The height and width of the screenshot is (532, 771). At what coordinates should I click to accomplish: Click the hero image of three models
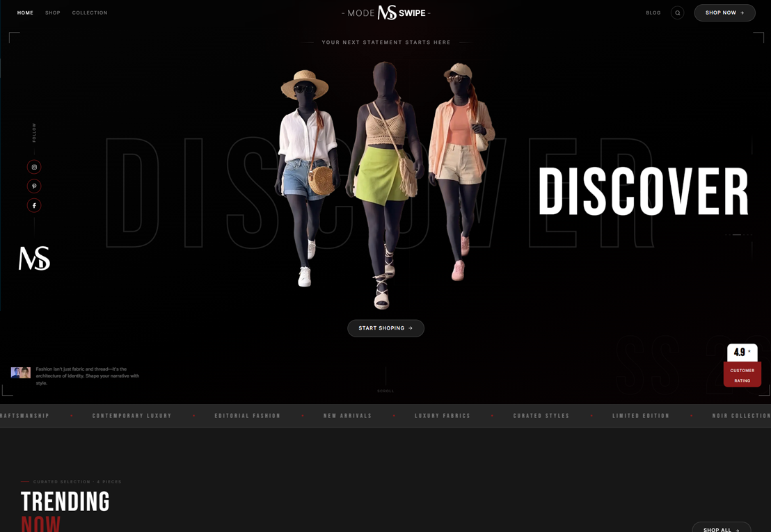click(x=386, y=185)
